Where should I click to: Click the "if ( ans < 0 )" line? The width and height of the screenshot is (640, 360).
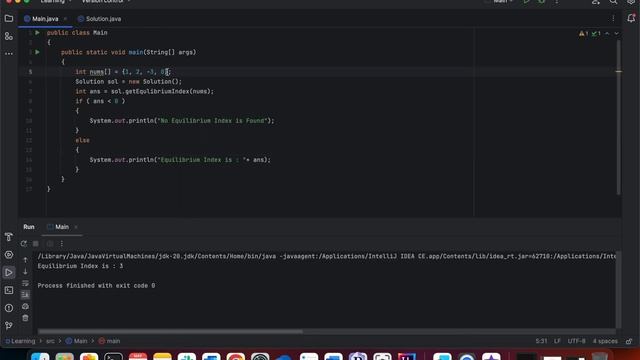pos(100,101)
